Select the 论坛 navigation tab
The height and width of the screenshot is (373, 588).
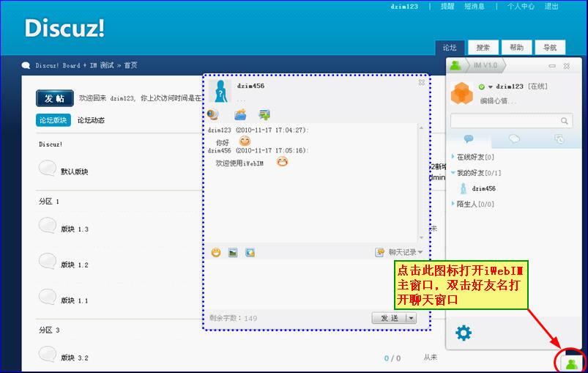coord(450,48)
